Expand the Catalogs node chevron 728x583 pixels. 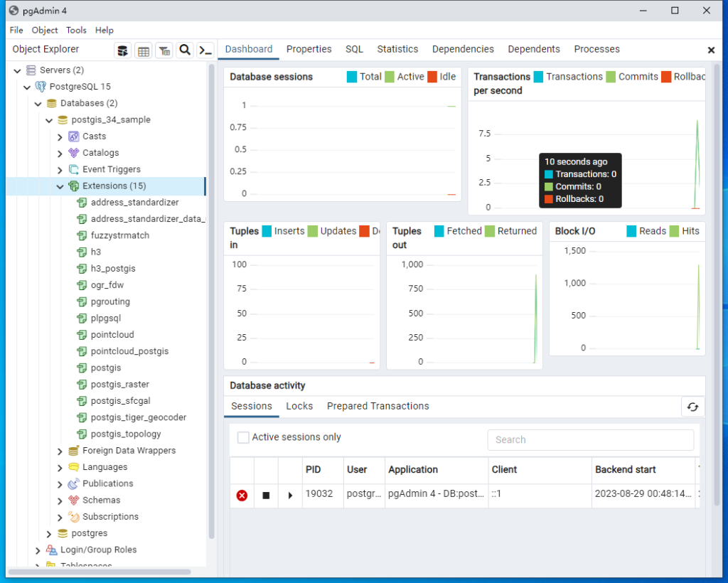tap(60, 153)
